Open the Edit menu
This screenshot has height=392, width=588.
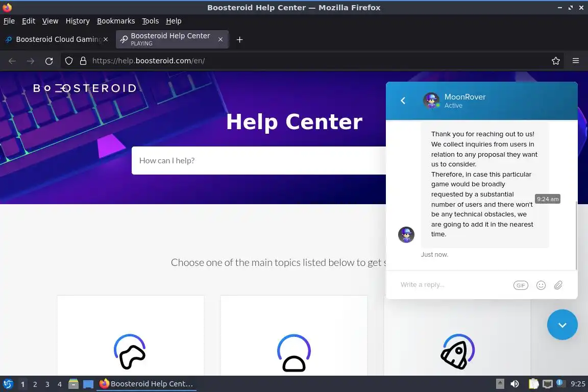(29, 21)
